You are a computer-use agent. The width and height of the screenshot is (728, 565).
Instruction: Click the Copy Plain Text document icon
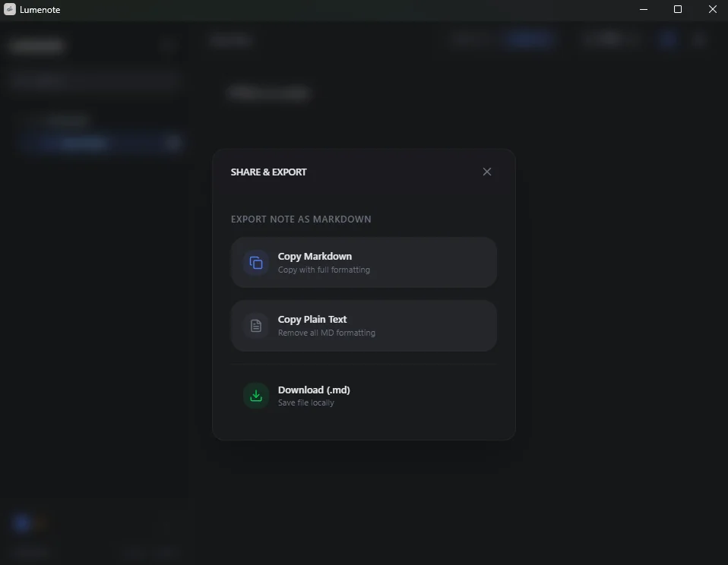(x=255, y=326)
